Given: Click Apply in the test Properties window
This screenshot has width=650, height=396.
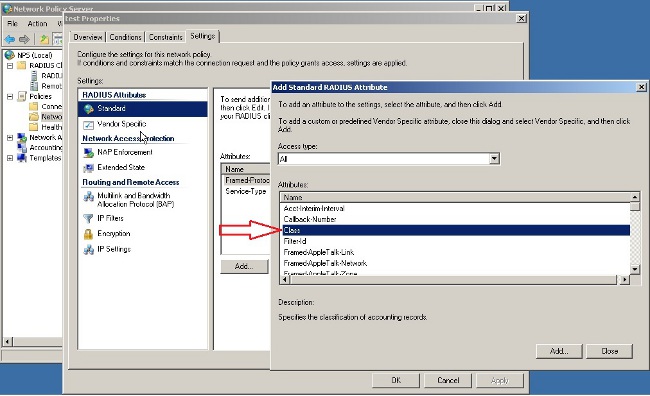Looking at the screenshot, I should tap(500, 380).
